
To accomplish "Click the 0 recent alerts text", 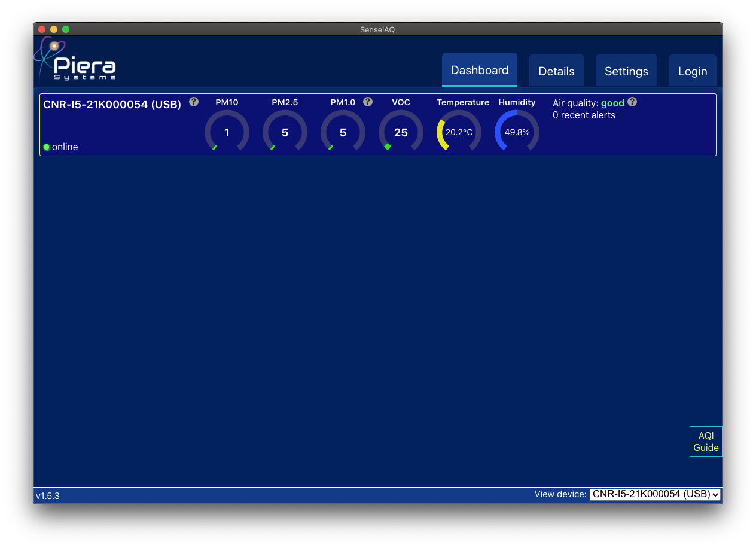I will coord(584,115).
